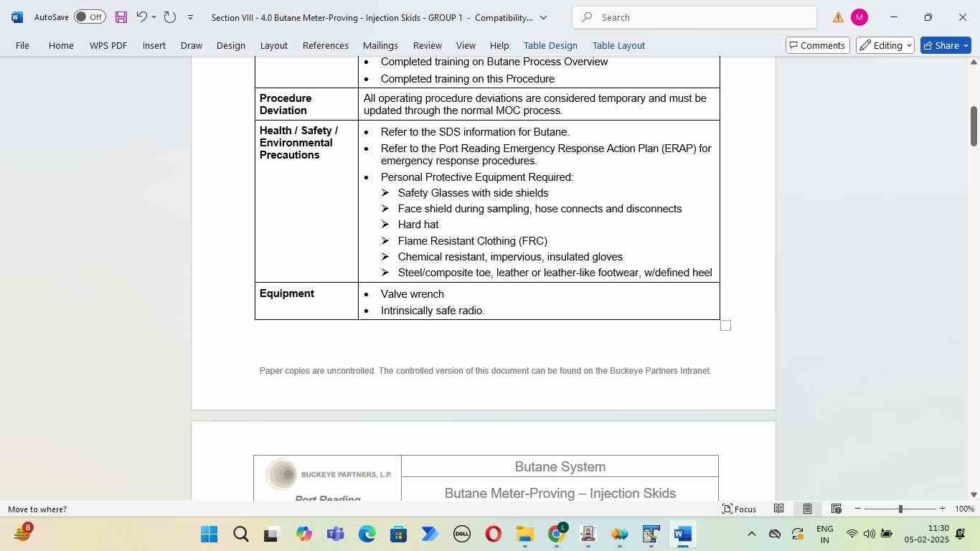Image resolution: width=980 pixels, height=551 pixels.
Task: Switch to Word on the taskbar
Action: [683, 534]
